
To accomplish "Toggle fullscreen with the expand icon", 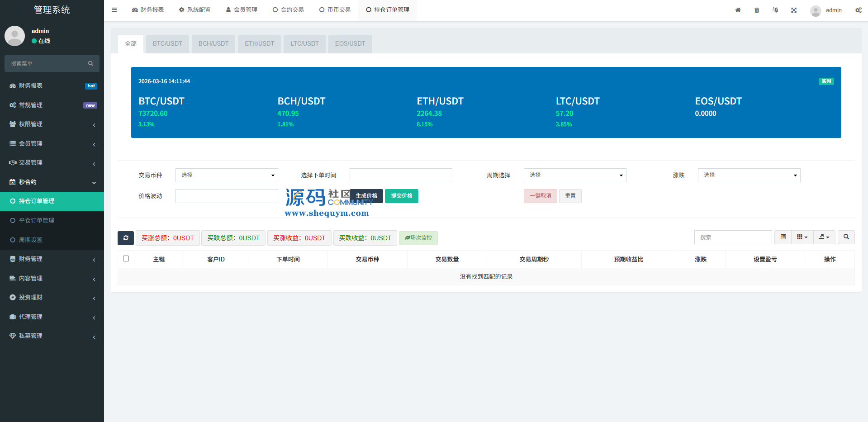I will (794, 10).
